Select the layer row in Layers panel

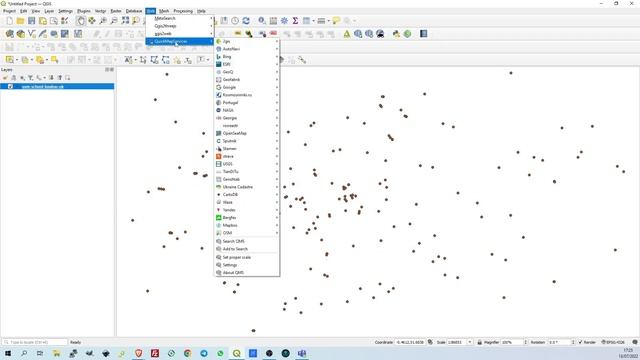(57, 87)
